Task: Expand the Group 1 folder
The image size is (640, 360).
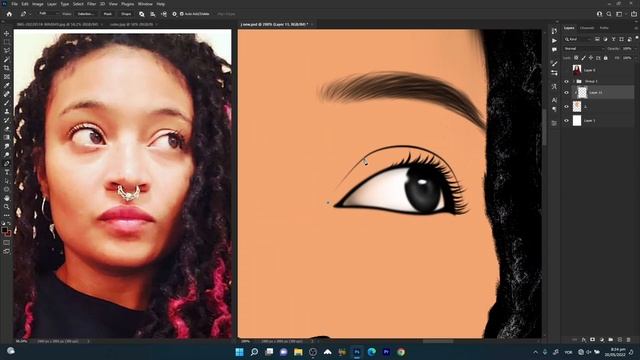Action: tap(573, 82)
